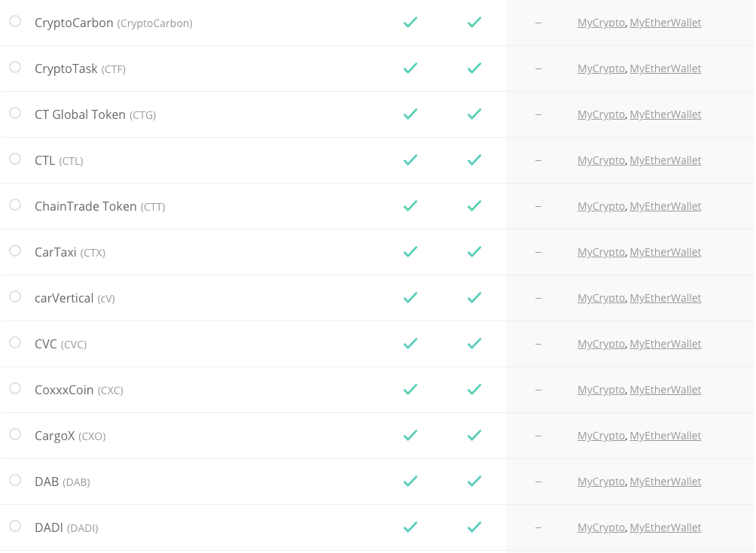Click the CoxxxCoin (CXC) token name
Image resolution: width=756 pixels, height=553 pixels.
79,390
